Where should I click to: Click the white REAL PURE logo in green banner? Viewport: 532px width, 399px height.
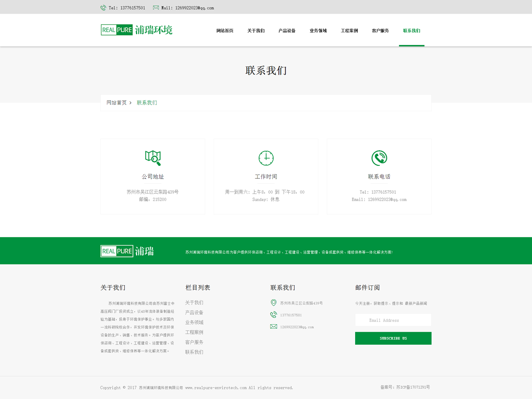pos(127,251)
